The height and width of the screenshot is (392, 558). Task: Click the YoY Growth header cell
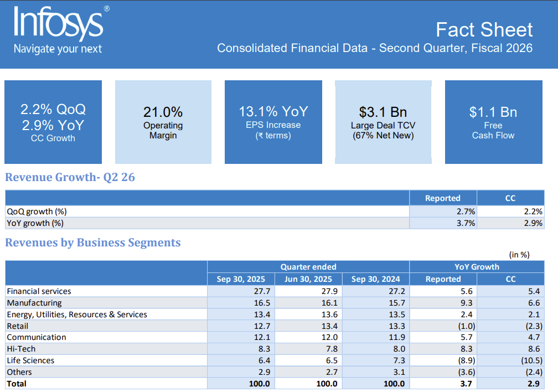[477, 267]
